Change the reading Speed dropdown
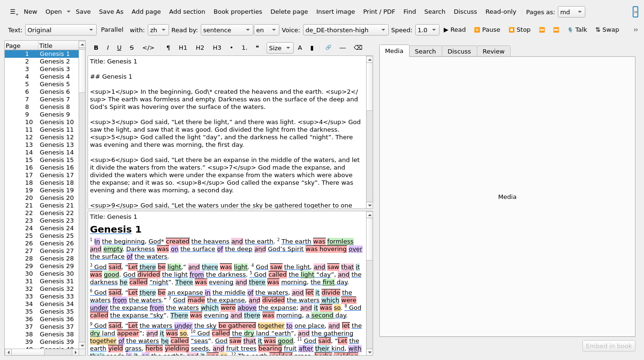The width and height of the screenshot is (644, 360). [x=427, y=30]
